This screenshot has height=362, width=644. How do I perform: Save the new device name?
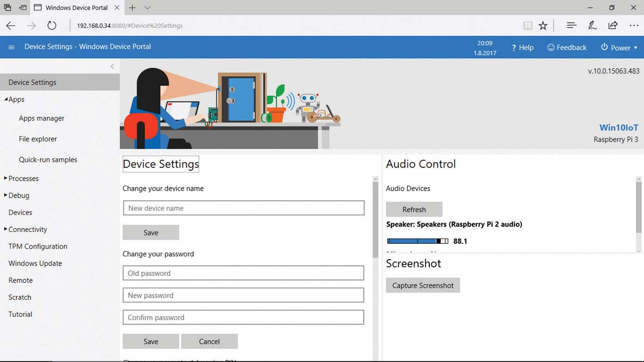(x=151, y=232)
